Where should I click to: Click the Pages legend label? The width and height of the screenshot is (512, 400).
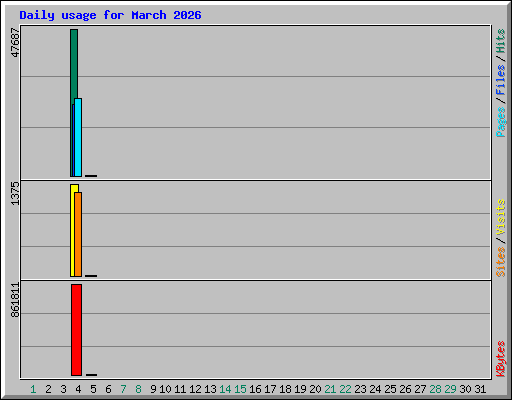pyautogui.click(x=500, y=122)
